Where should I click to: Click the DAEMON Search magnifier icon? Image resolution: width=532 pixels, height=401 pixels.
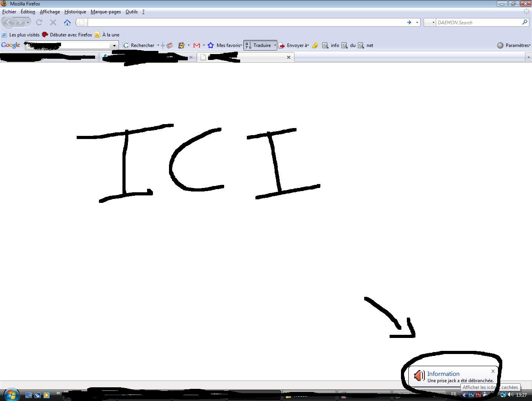click(525, 22)
